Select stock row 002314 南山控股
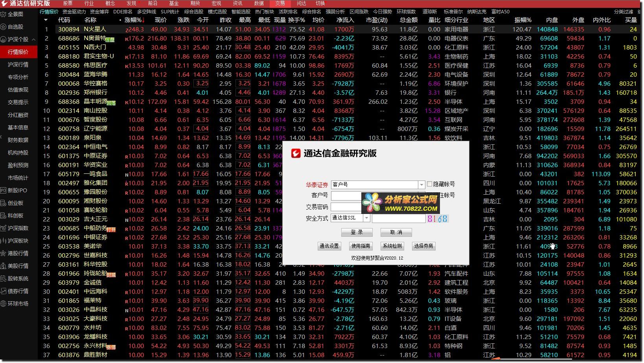This screenshot has height=363, width=644. 341,111
